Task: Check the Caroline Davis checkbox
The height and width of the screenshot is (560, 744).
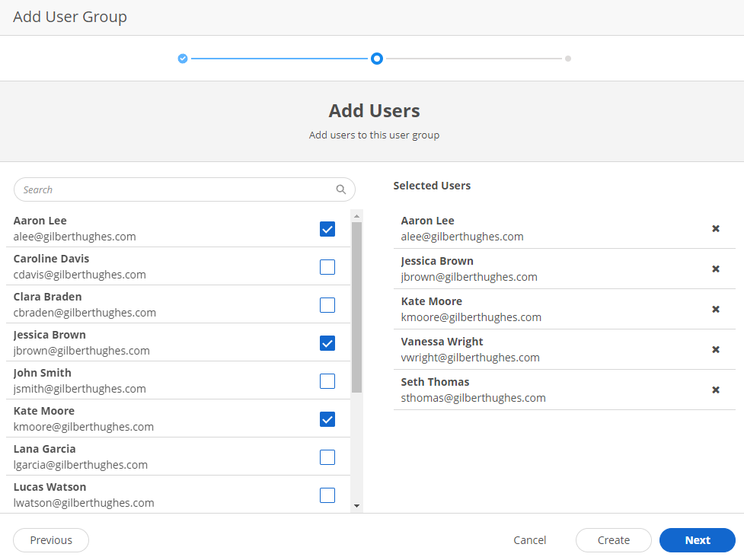Action: click(327, 267)
